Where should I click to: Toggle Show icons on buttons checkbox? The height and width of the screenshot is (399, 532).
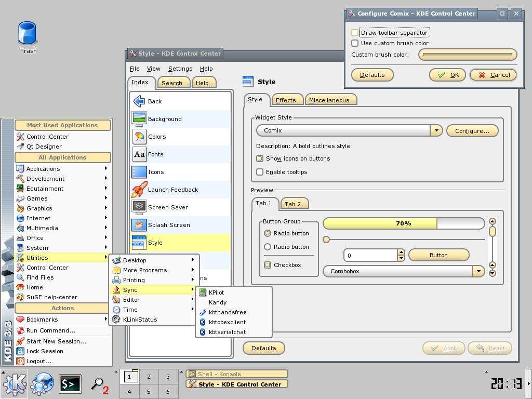[x=260, y=158]
